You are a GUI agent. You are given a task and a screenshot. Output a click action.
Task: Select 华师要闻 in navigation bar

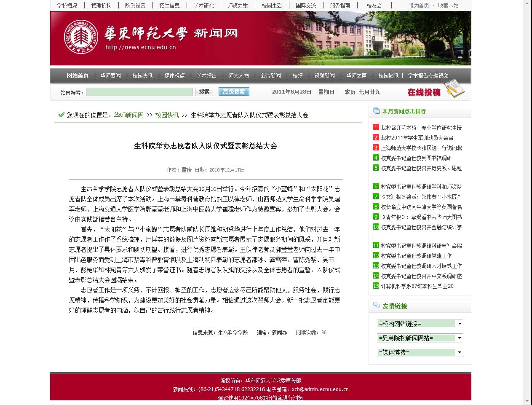(x=110, y=75)
